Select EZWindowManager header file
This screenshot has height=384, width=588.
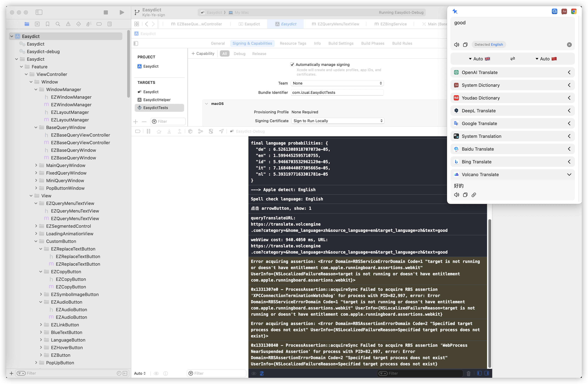click(x=71, y=97)
